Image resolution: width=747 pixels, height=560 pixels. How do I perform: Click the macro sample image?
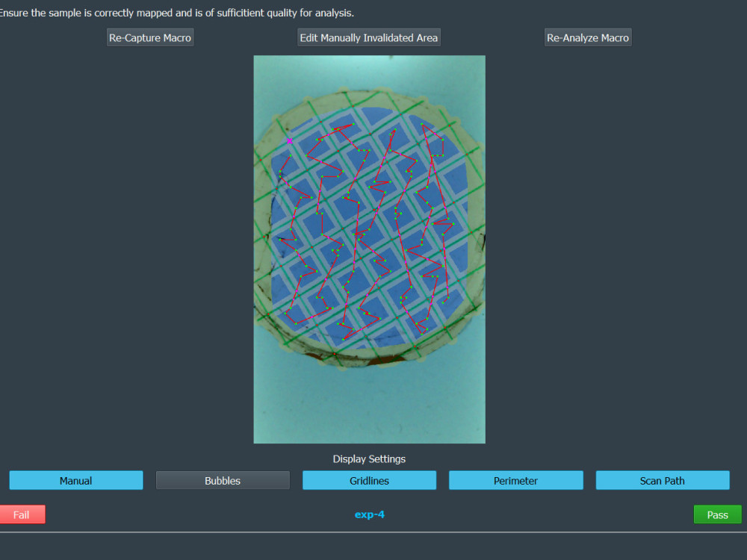click(x=369, y=249)
